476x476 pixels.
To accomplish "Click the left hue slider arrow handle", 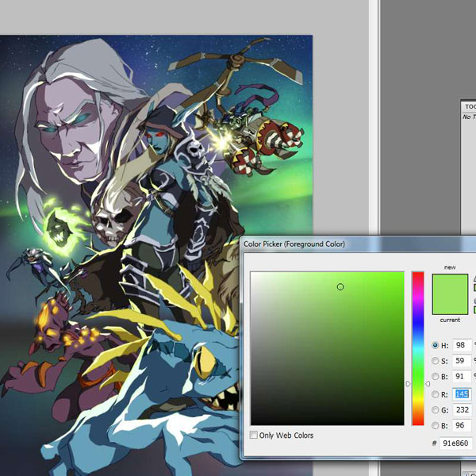I will coord(408,384).
